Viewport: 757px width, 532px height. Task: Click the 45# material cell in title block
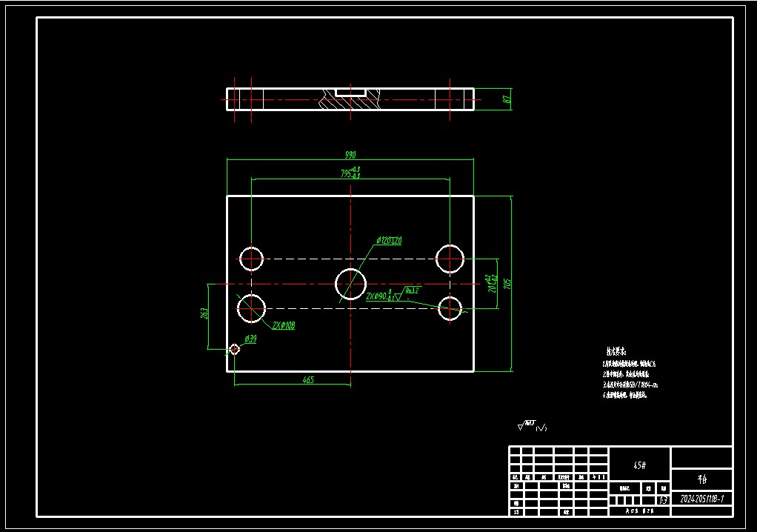point(640,465)
